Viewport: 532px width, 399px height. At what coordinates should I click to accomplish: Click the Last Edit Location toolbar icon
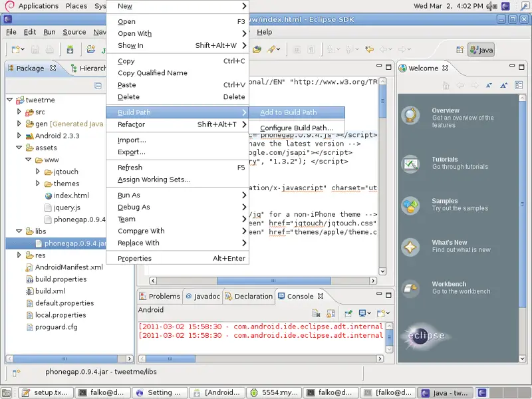click(369, 49)
